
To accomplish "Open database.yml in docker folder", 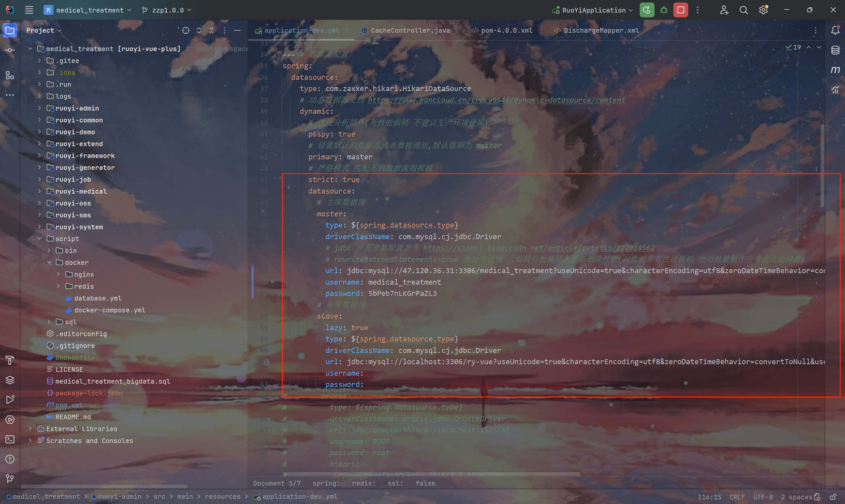I will [93, 298].
